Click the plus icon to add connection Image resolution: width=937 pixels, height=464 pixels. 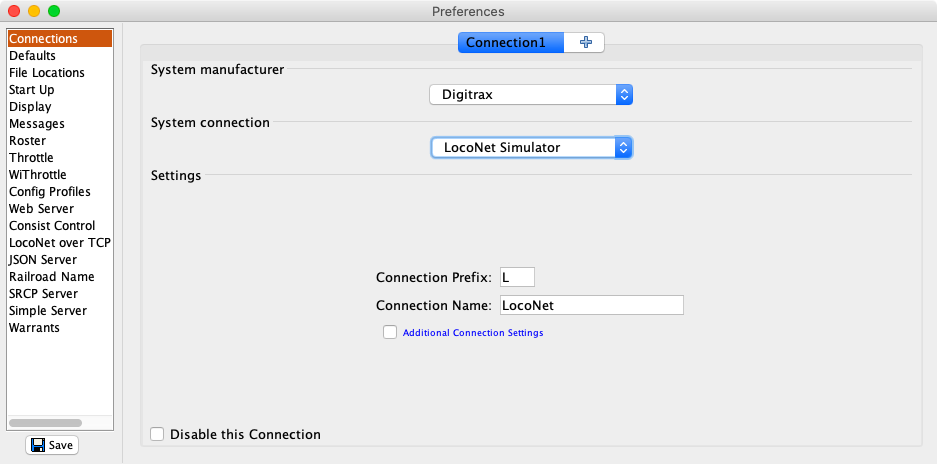[585, 42]
